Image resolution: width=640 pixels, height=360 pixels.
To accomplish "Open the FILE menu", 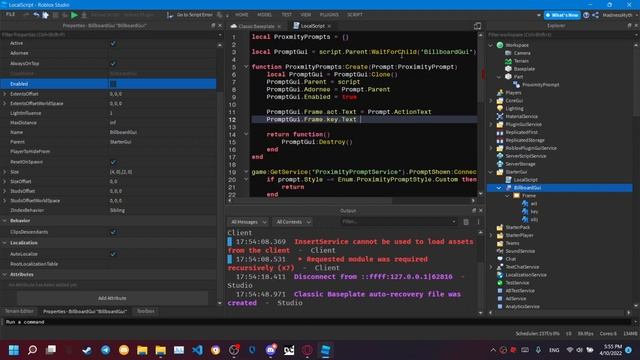I will 11,14.
